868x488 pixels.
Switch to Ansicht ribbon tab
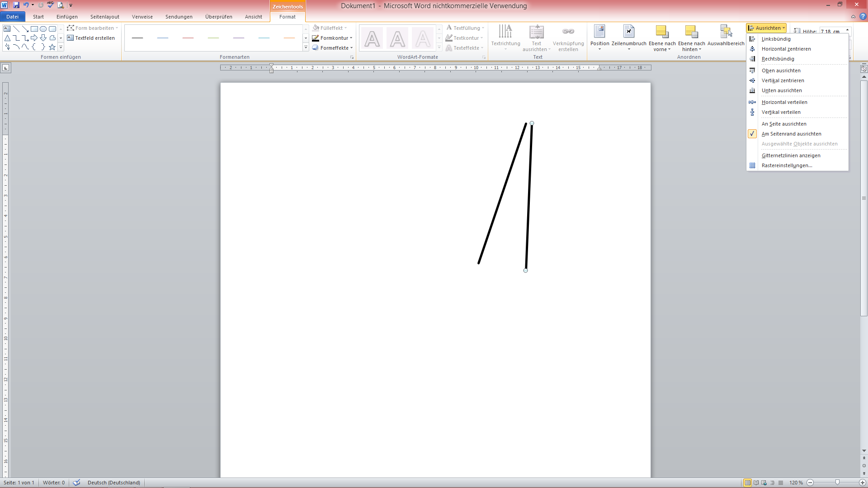click(x=254, y=17)
